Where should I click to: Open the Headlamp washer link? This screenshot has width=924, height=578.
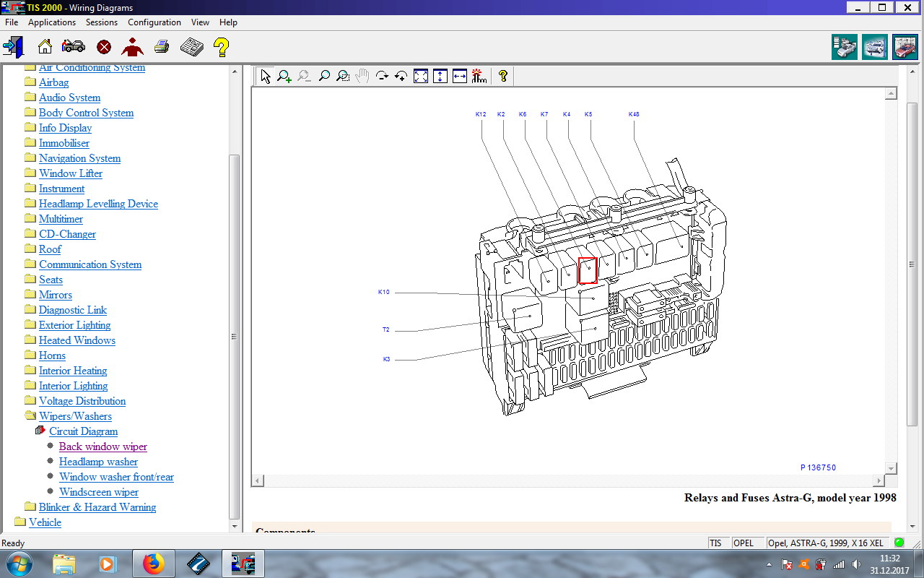[x=98, y=462]
